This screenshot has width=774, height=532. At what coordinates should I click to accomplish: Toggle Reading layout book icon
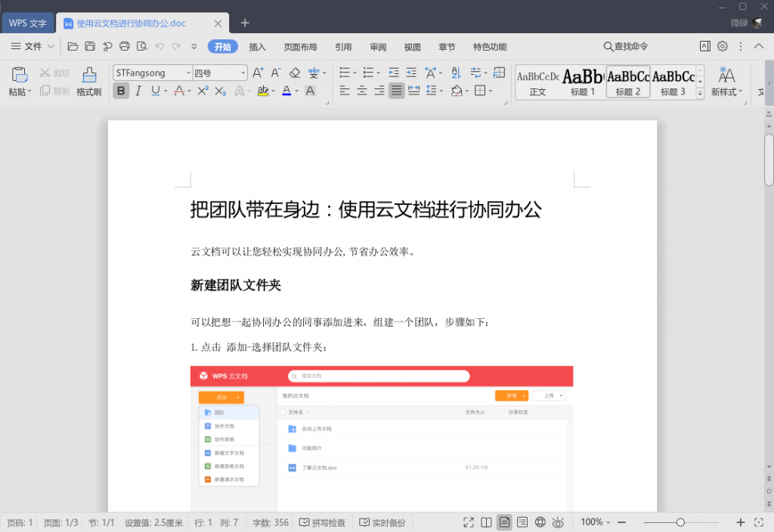pyautogui.click(x=486, y=522)
